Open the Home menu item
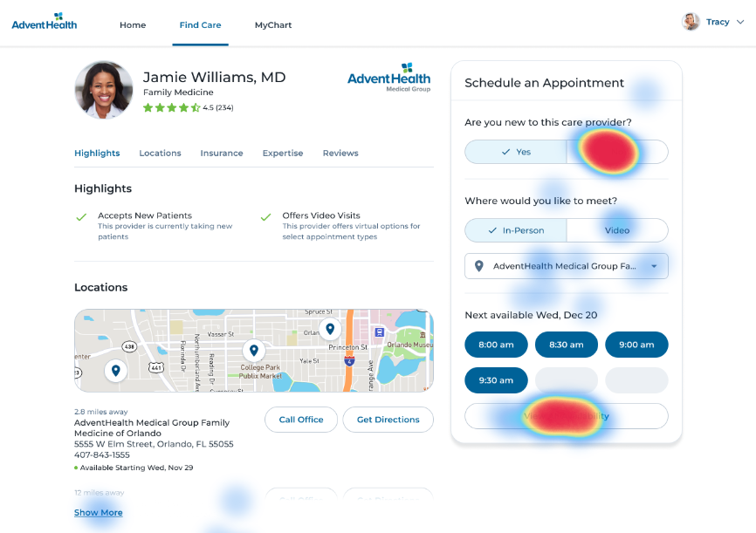 133,25
